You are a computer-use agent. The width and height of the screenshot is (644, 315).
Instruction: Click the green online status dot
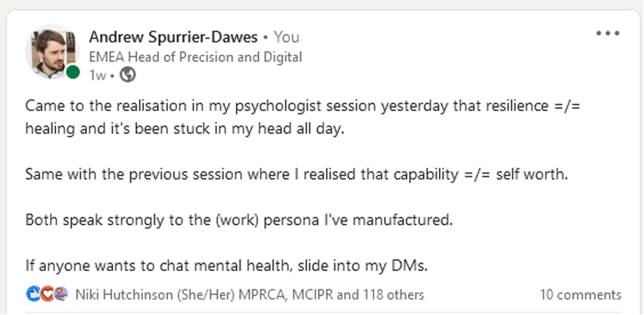[73, 72]
